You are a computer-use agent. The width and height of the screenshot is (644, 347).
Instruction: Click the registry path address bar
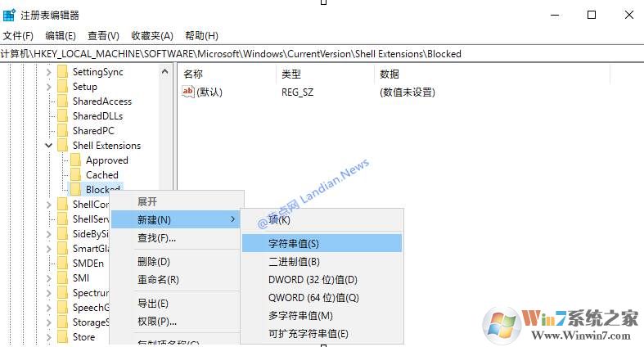pyautogui.click(x=322, y=54)
